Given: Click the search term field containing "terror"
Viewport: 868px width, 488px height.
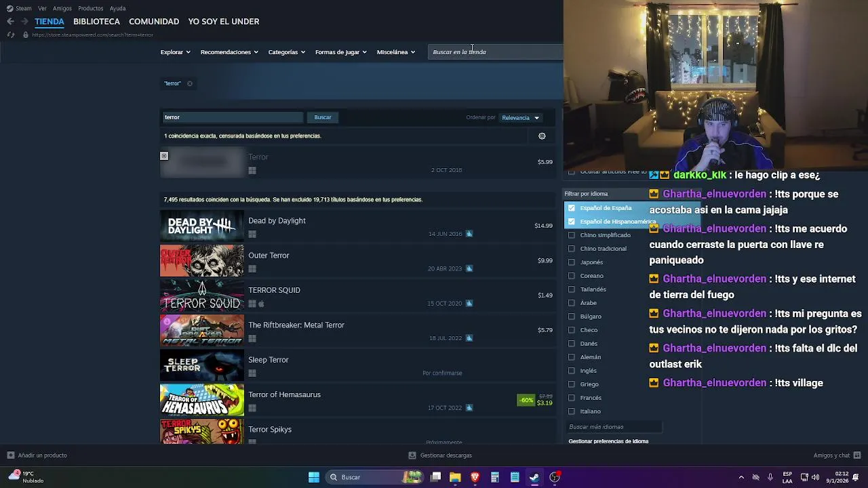Looking at the screenshot, I should tap(232, 117).
